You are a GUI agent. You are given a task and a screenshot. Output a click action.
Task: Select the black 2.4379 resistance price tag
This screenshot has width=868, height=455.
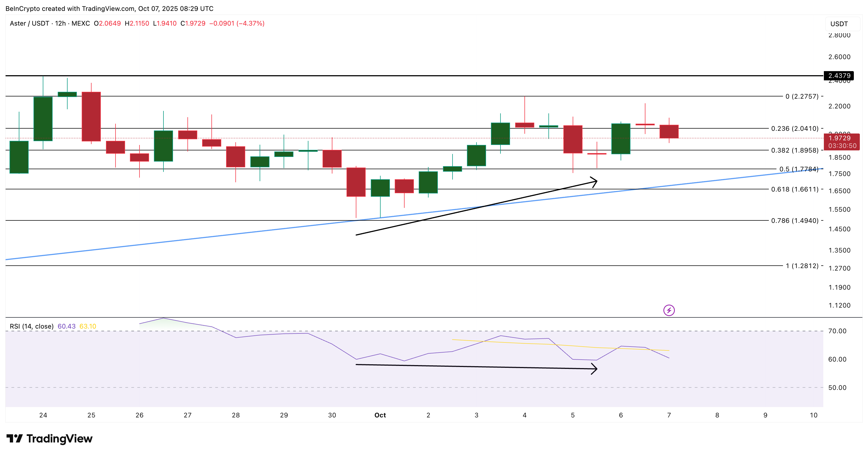pos(840,76)
